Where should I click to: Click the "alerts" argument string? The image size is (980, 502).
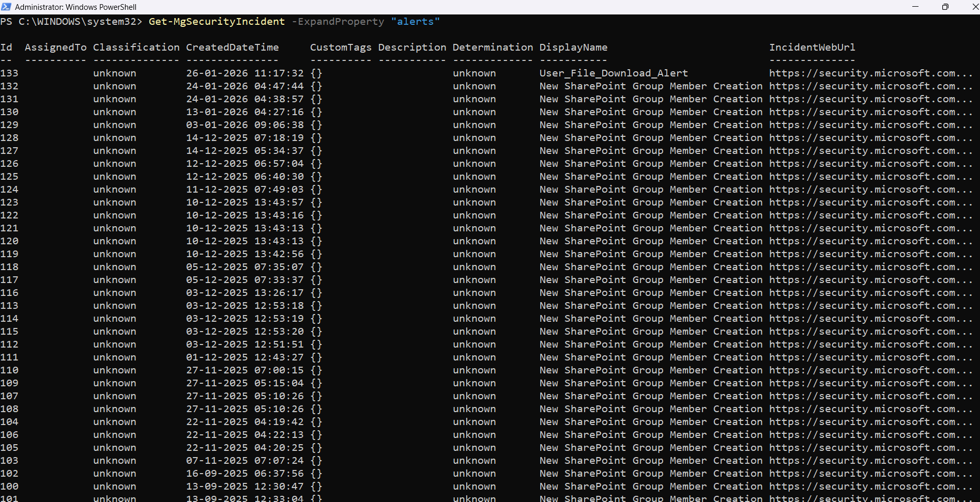(415, 22)
